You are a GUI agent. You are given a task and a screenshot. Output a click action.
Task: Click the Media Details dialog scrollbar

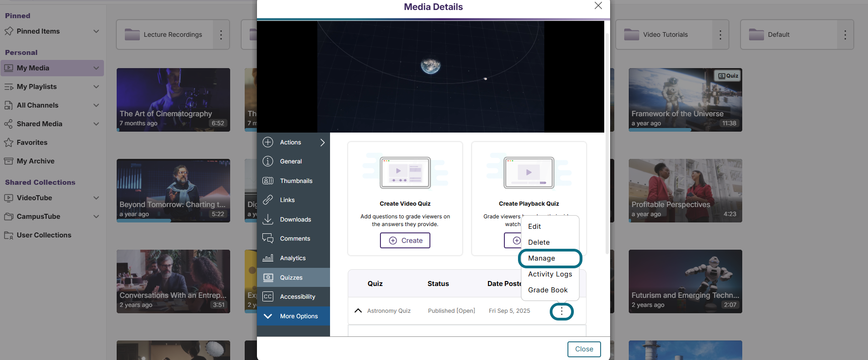607,143
